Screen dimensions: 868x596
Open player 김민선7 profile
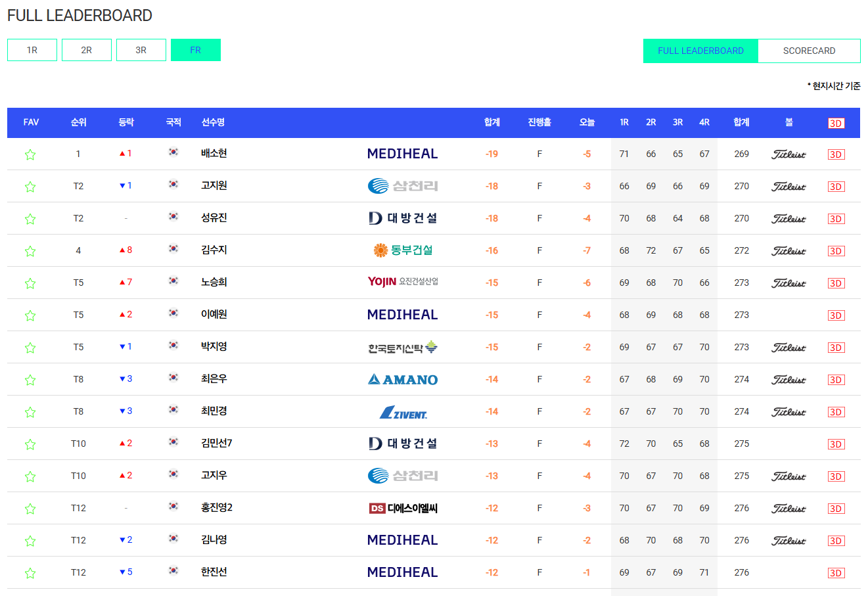pyautogui.click(x=217, y=443)
